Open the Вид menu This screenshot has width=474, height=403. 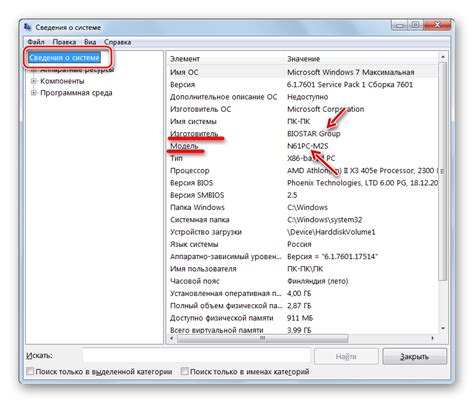point(90,42)
